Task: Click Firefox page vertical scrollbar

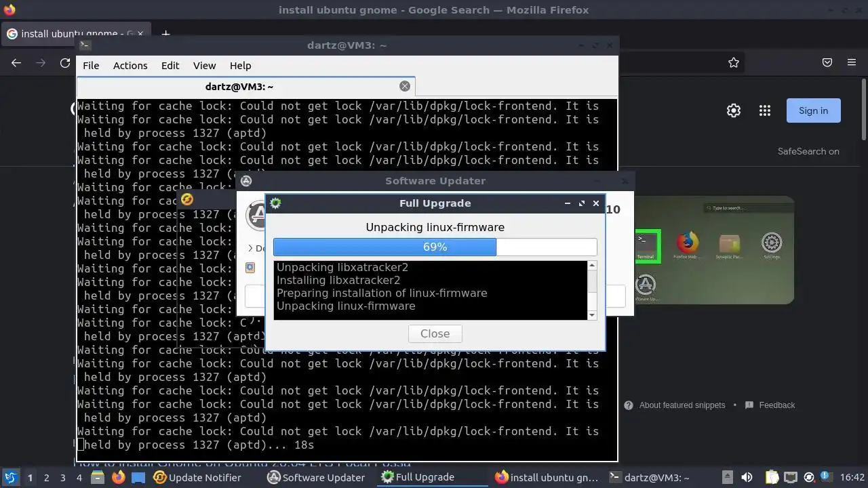Action: tap(864, 108)
